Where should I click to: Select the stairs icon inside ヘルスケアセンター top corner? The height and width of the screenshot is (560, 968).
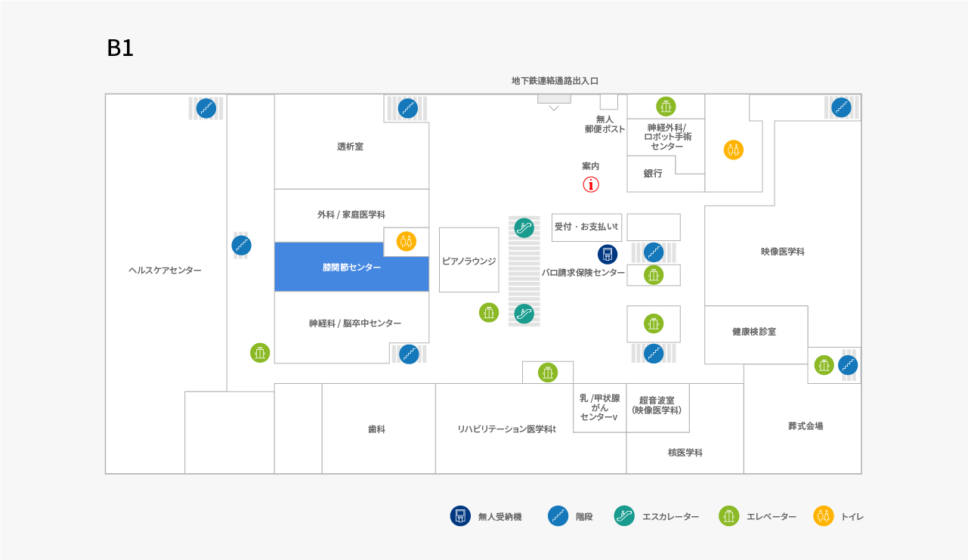206,109
